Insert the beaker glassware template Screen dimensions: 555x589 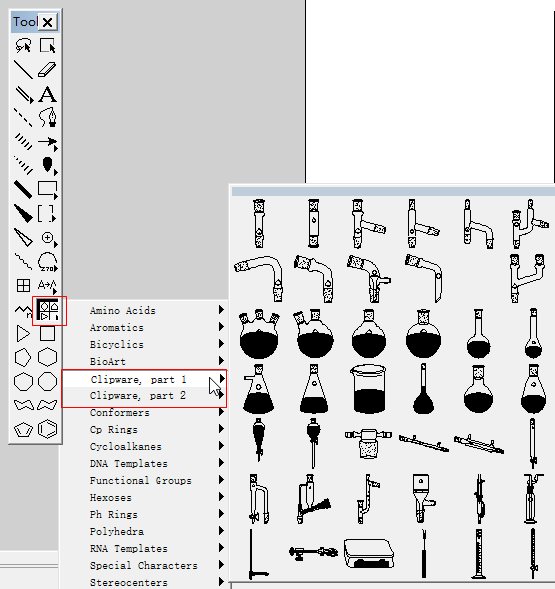[x=369, y=389]
